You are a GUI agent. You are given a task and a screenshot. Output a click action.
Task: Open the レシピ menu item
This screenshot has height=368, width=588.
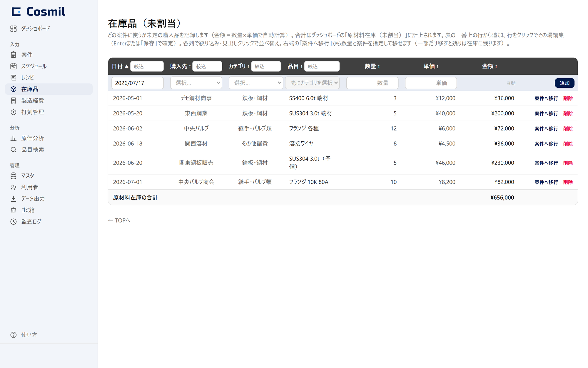click(49, 78)
